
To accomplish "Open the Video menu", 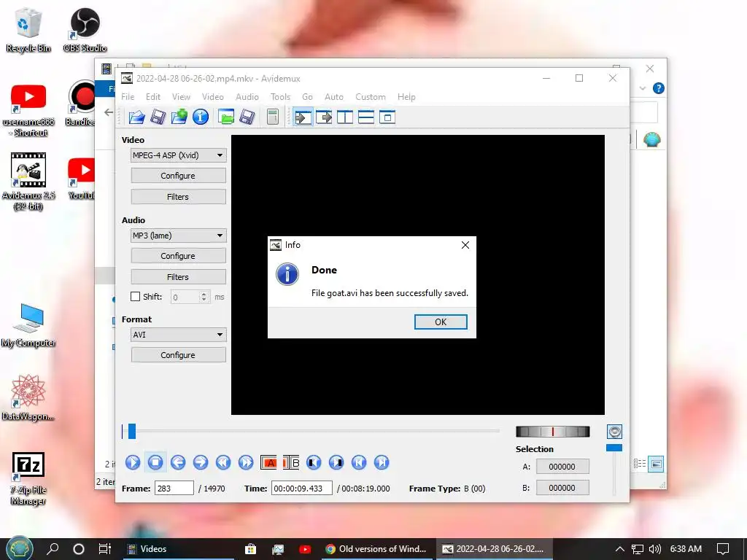I will pos(212,97).
